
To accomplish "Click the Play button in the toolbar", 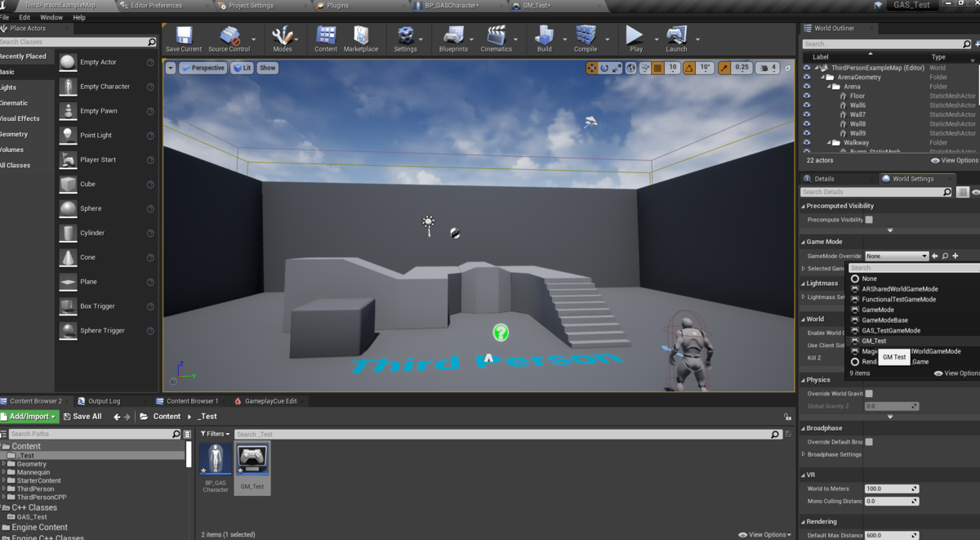I will [x=635, y=38].
